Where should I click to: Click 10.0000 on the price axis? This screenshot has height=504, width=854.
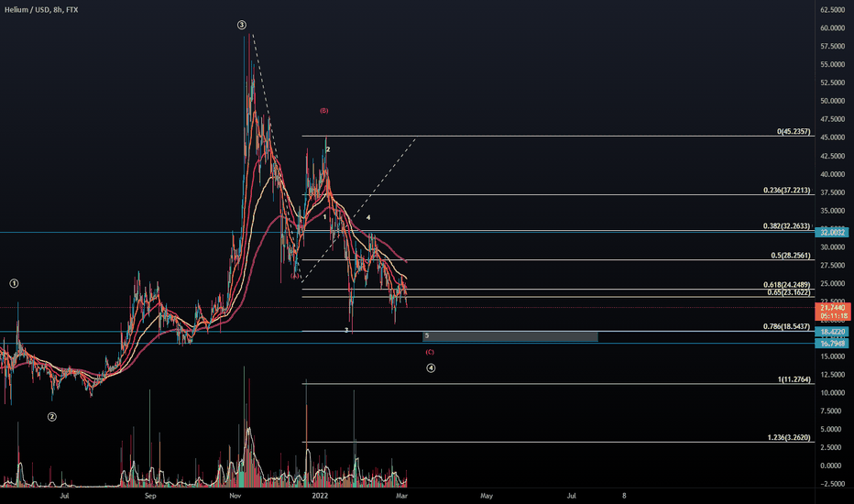pyautogui.click(x=833, y=393)
